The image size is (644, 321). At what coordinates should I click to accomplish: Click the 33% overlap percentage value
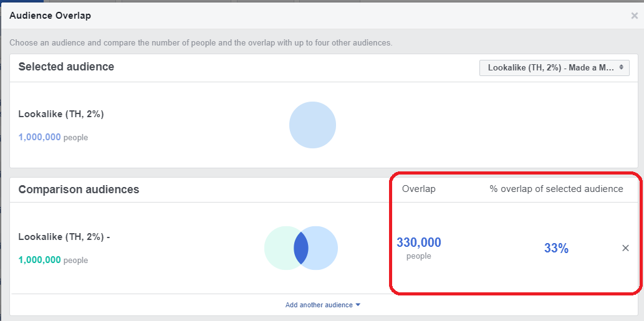(556, 248)
